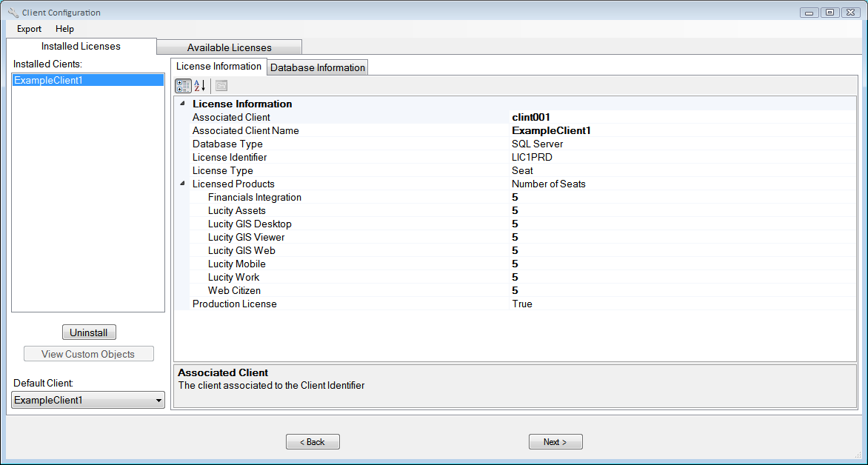868x465 pixels.
Task: Select the License Information tab
Action: pos(218,67)
